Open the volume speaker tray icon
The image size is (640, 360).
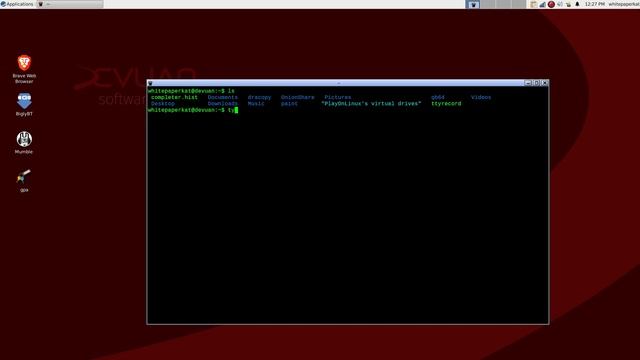tap(560, 4)
